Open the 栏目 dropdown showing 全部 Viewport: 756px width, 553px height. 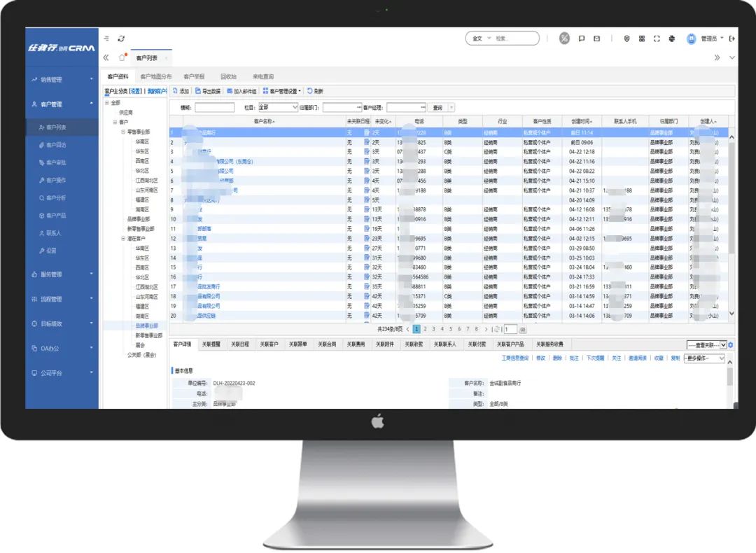point(278,107)
